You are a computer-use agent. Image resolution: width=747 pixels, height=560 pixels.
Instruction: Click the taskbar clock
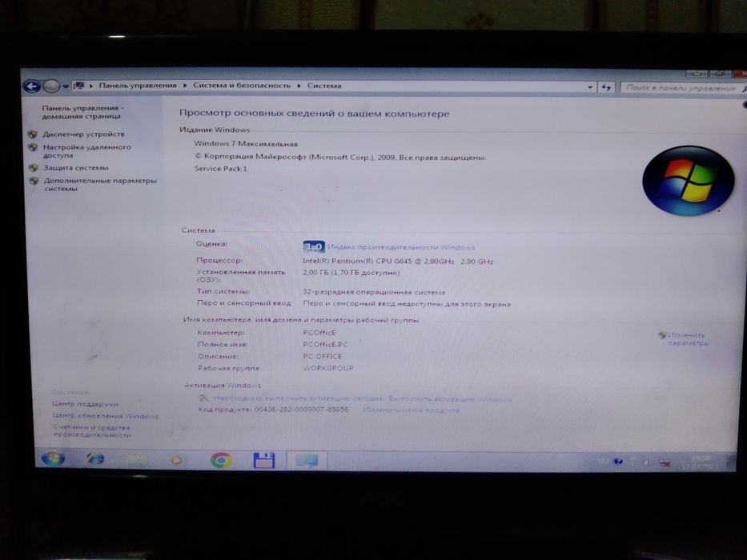(x=701, y=462)
